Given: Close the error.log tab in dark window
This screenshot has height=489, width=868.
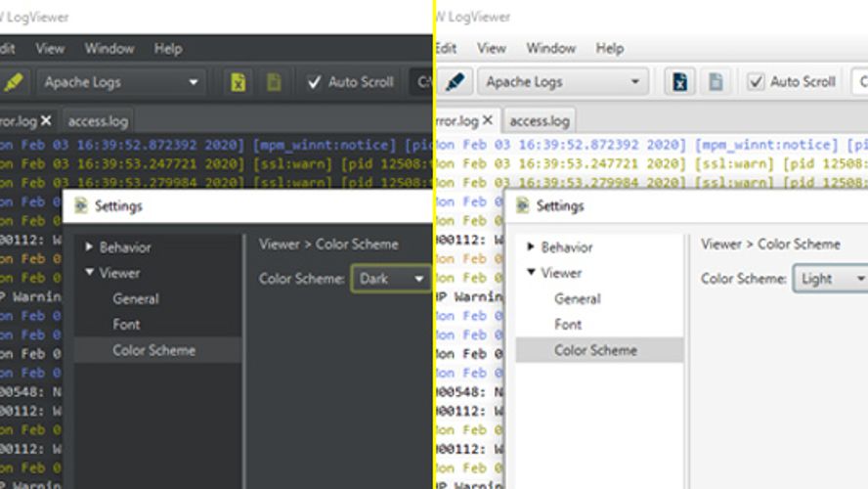Looking at the screenshot, I should pos(46,120).
